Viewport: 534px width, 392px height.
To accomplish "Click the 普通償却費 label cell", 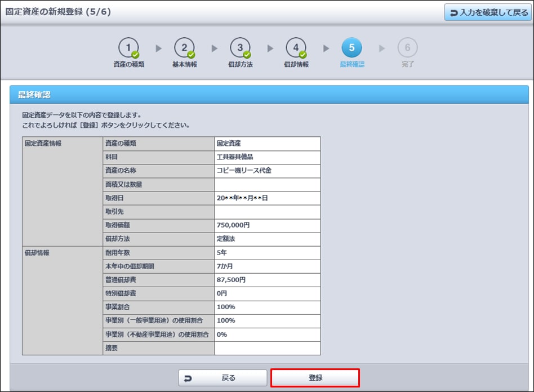I will pos(158,280).
